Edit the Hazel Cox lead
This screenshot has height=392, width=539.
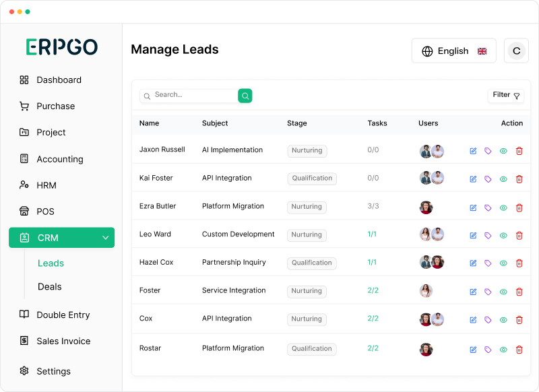click(x=473, y=263)
